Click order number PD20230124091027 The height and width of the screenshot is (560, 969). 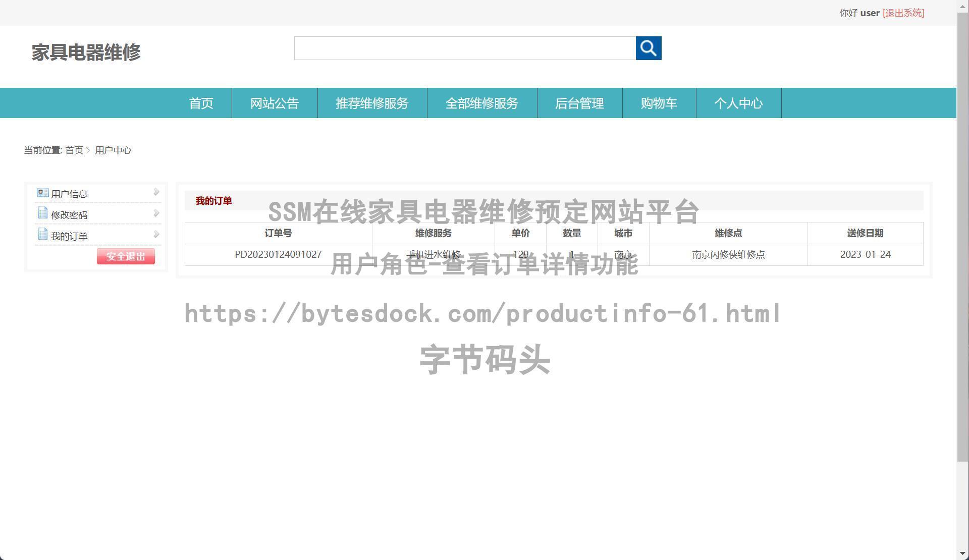click(278, 255)
